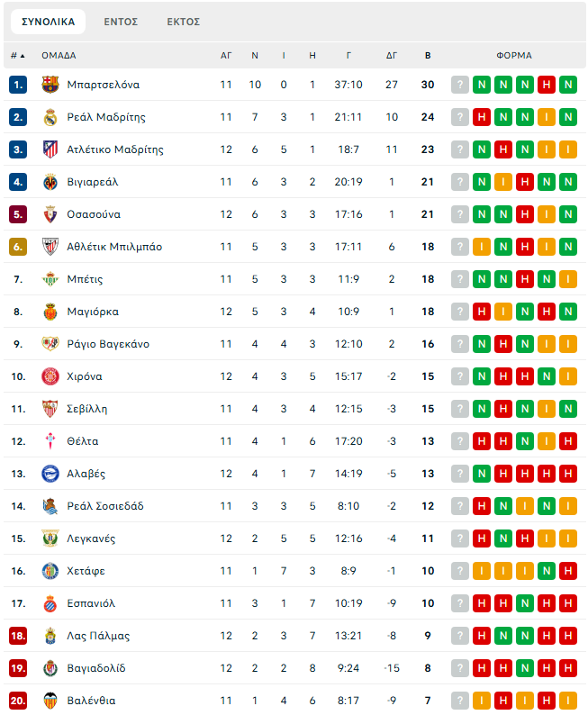Click Barcelona's grey question mark form badge

[460, 85]
